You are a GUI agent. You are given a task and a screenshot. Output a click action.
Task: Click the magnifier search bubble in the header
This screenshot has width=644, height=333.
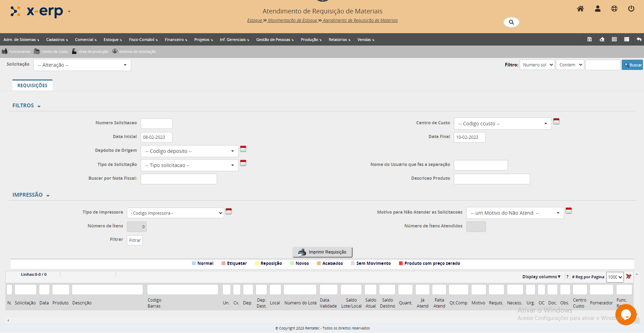click(511, 22)
